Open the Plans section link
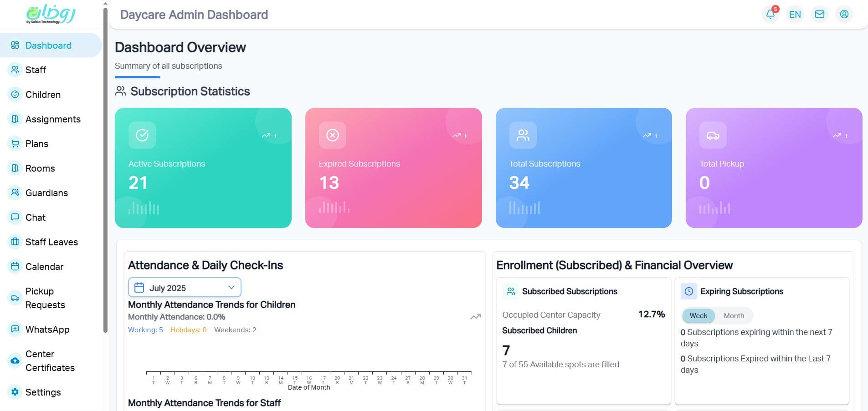The image size is (868, 411). pos(36,143)
